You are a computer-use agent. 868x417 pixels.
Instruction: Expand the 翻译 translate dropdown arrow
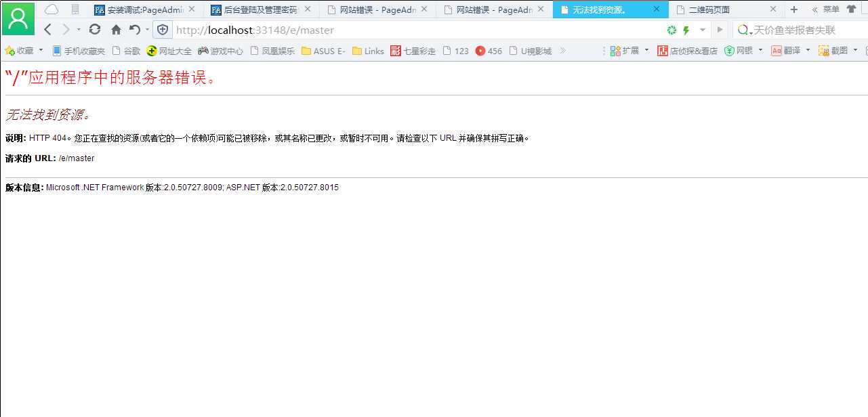808,51
